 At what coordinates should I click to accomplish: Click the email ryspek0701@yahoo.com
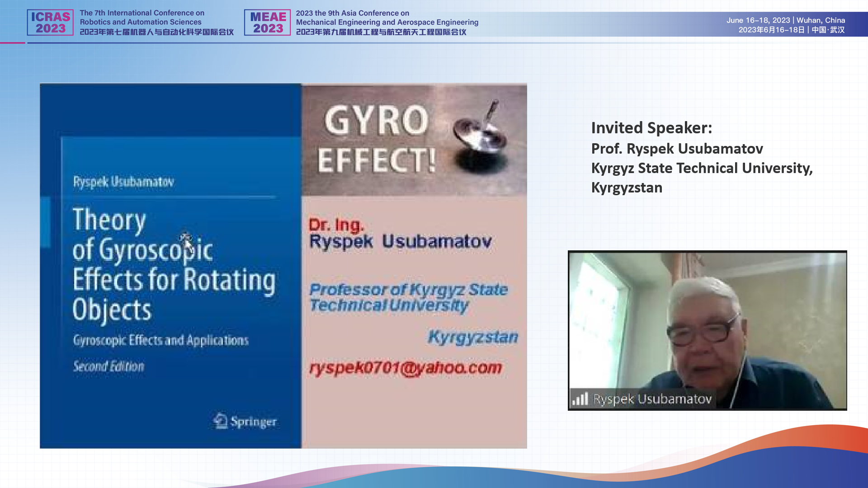406,368
